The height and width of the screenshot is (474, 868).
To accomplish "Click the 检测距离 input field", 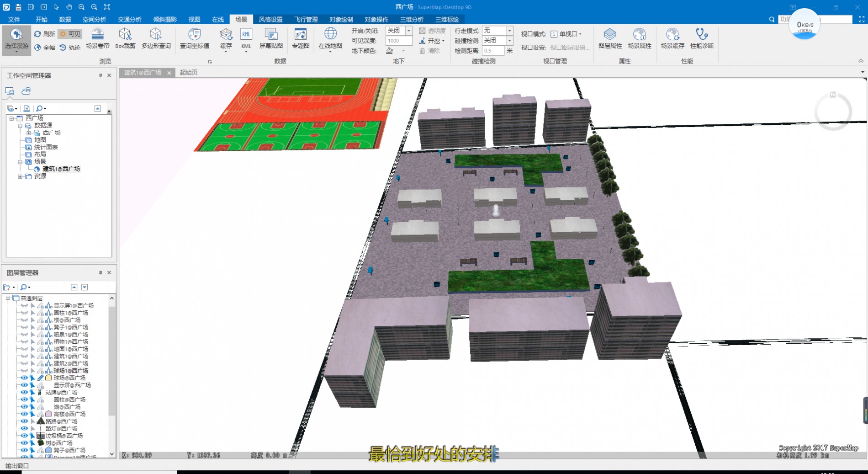I will (493, 51).
